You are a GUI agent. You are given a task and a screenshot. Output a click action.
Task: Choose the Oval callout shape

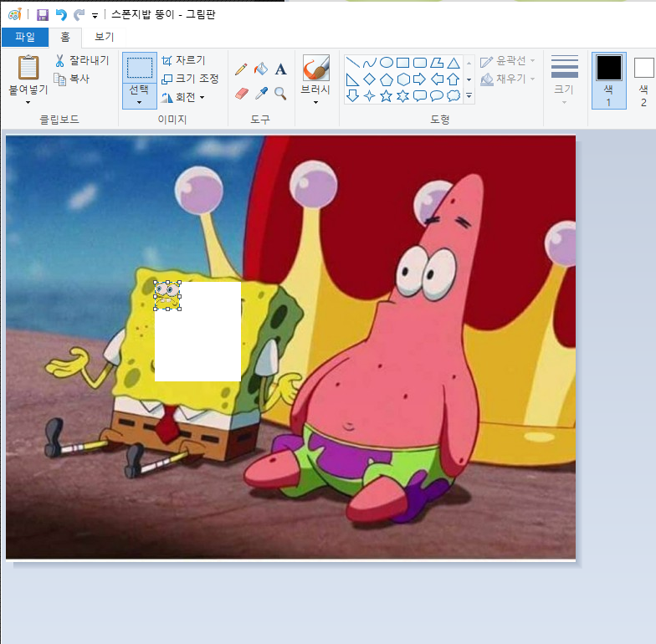coord(437,95)
